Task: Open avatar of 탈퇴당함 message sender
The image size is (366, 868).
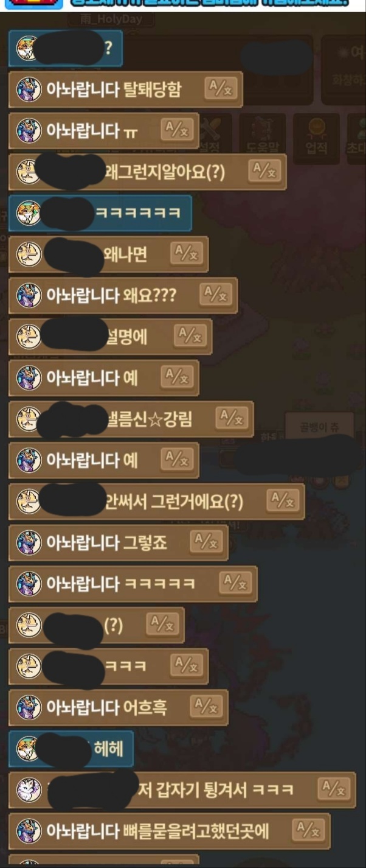Action: [29, 89]
